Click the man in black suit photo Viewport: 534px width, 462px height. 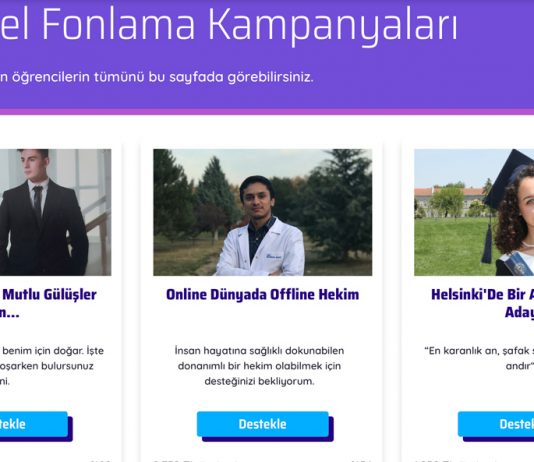point(56,212)
